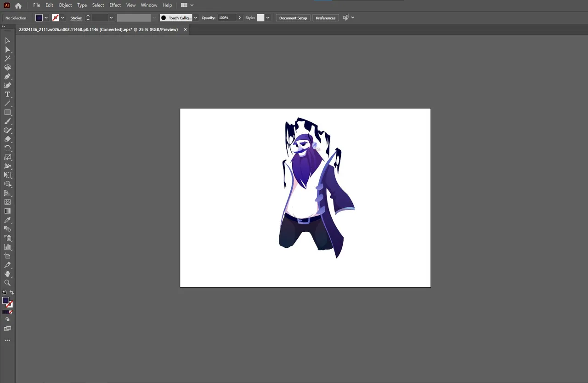
Task: Click the Preferences button
Action: (326, 18)
